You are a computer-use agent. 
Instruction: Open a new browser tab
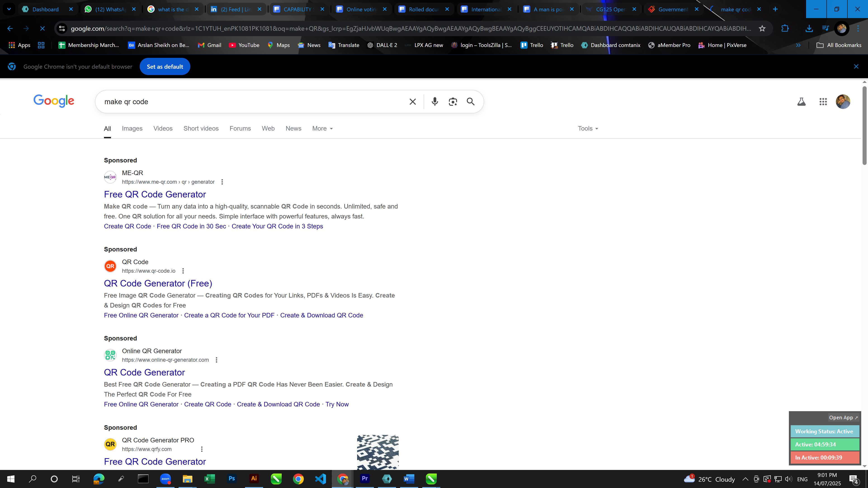[775, 9]
